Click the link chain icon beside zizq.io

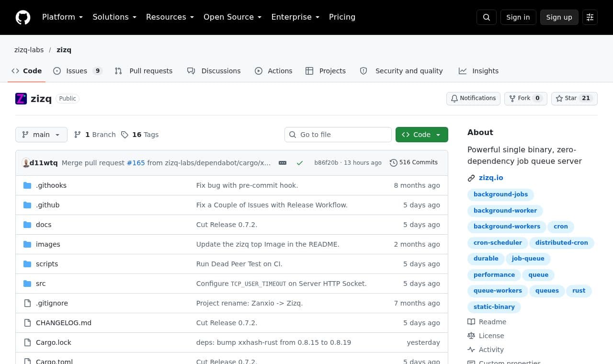click(471, 178)
